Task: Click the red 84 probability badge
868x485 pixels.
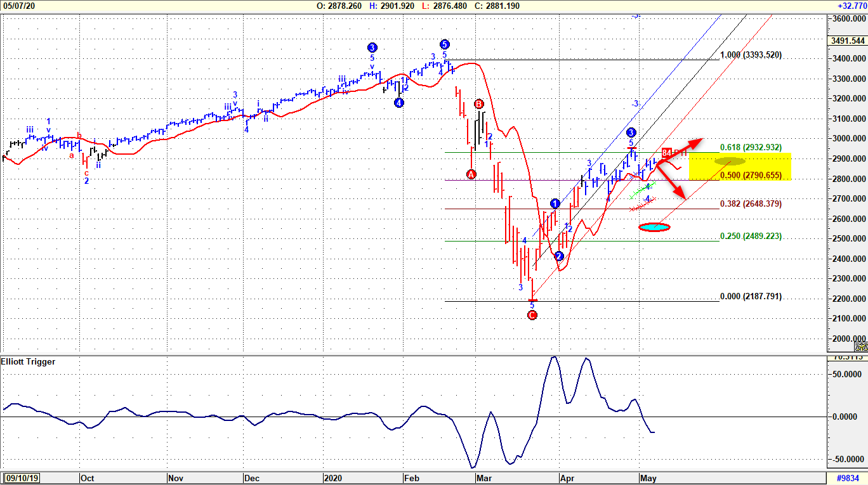Action: [x=667, y=153]
